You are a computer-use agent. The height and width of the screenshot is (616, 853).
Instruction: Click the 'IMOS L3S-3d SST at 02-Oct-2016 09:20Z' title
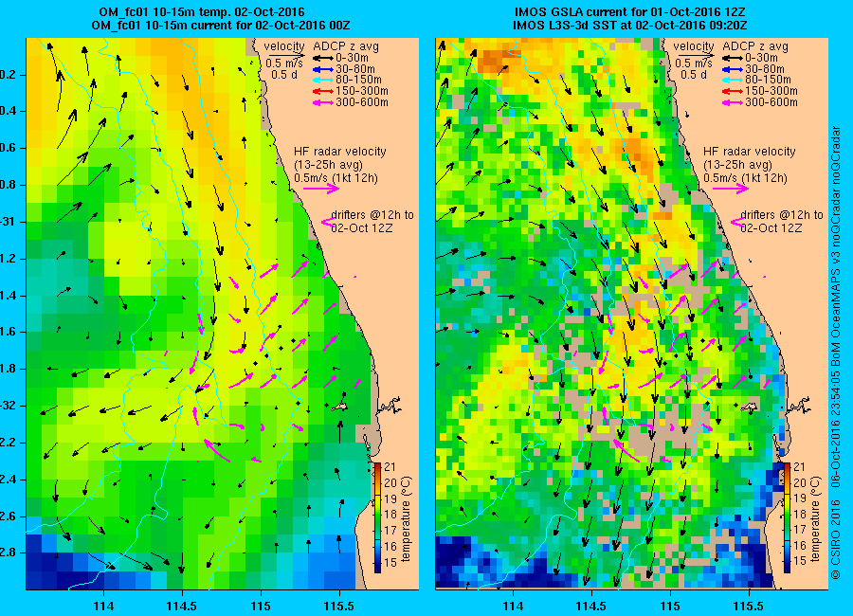[629, 26]
